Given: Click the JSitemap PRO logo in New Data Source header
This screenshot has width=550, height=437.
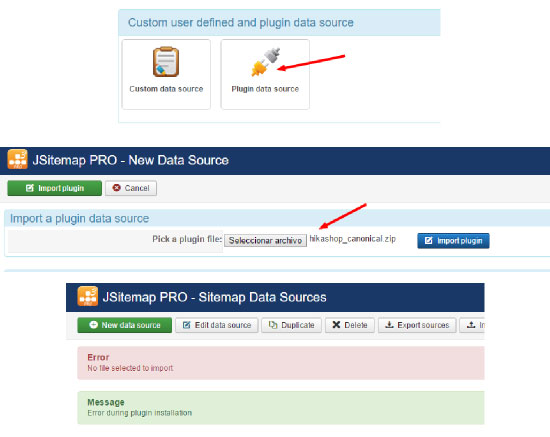Looking at the screenshot, I should (x=17, y=160).
